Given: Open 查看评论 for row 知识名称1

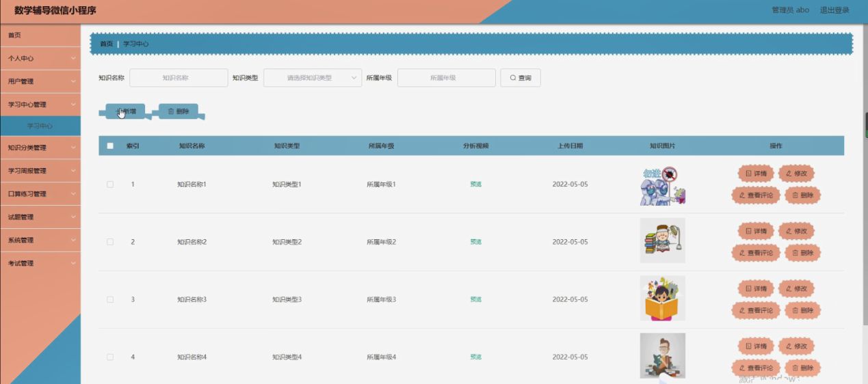Looking at the screenshot, I should coord(756,195).
